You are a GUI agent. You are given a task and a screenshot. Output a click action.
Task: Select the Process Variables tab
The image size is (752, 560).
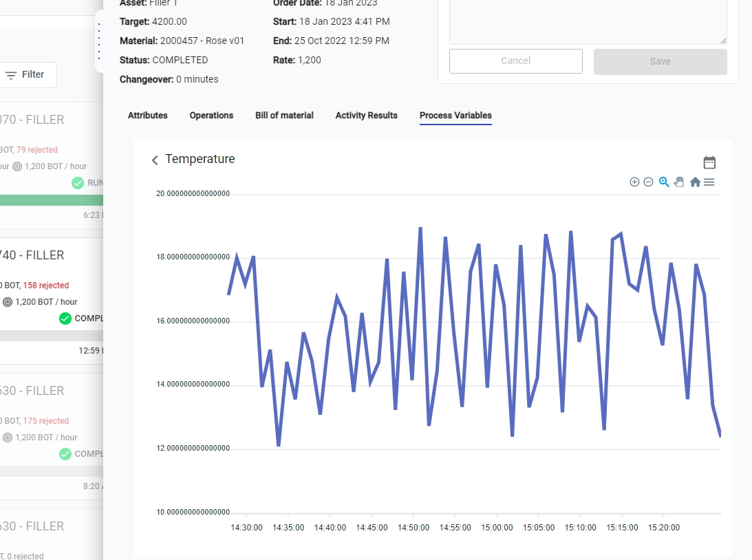click(x=455, y=116)
